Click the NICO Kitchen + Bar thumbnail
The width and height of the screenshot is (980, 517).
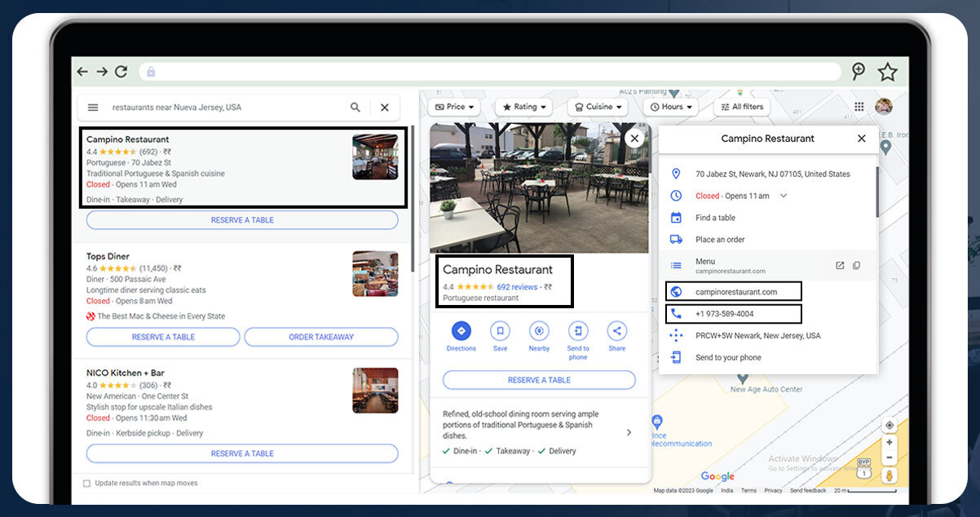375,391
